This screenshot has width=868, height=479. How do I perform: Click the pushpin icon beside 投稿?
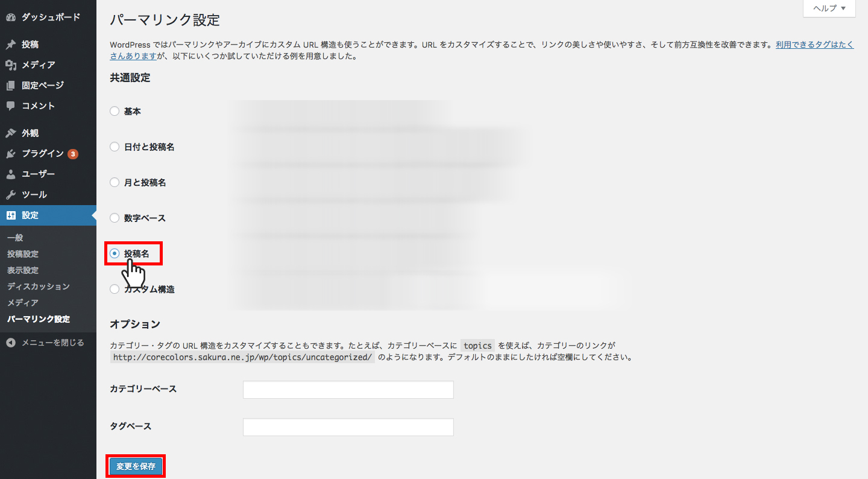pyautogui.click(x=11, y=45)
